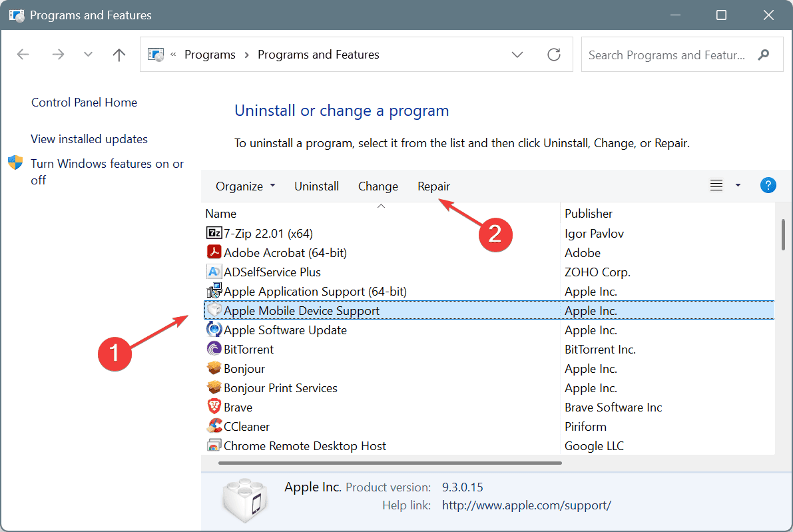
Task: Select the Brave entry name
Action: [x=238, y=407]
